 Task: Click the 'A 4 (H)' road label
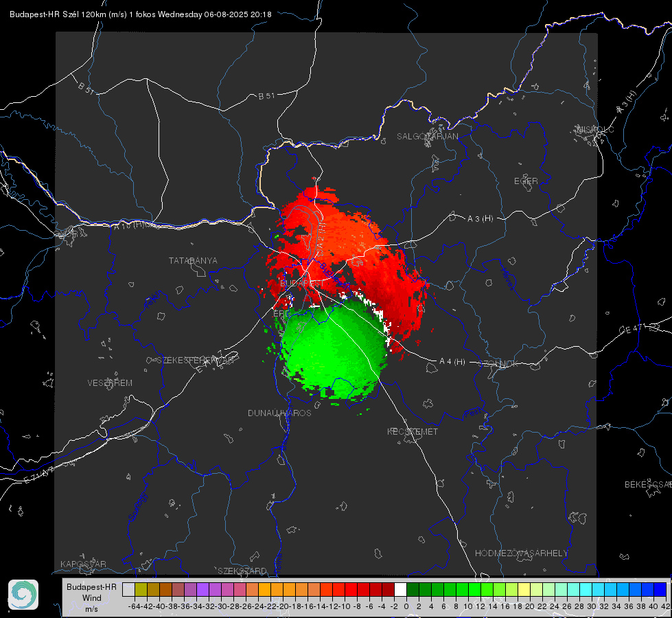click(x=452, y=362)
